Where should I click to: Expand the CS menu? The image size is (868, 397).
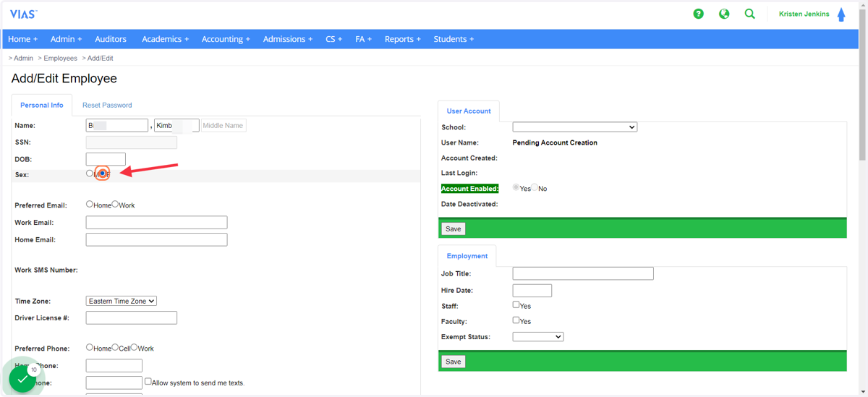(334, 39)
